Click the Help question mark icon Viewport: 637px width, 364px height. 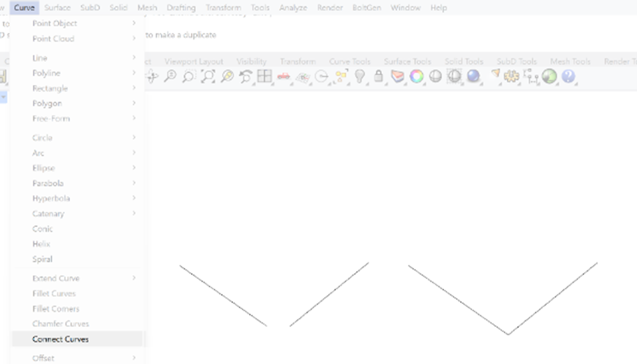(569, 76)
